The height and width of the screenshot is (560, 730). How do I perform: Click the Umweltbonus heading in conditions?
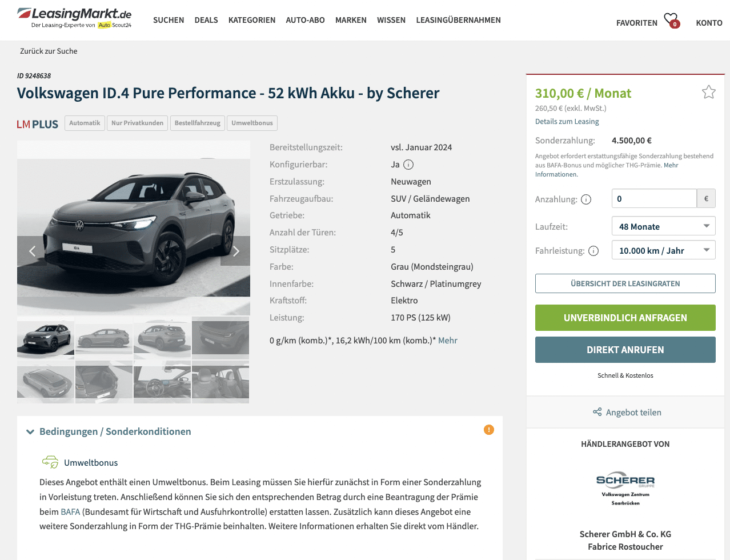pyautogui.click(x=91, y=462)
